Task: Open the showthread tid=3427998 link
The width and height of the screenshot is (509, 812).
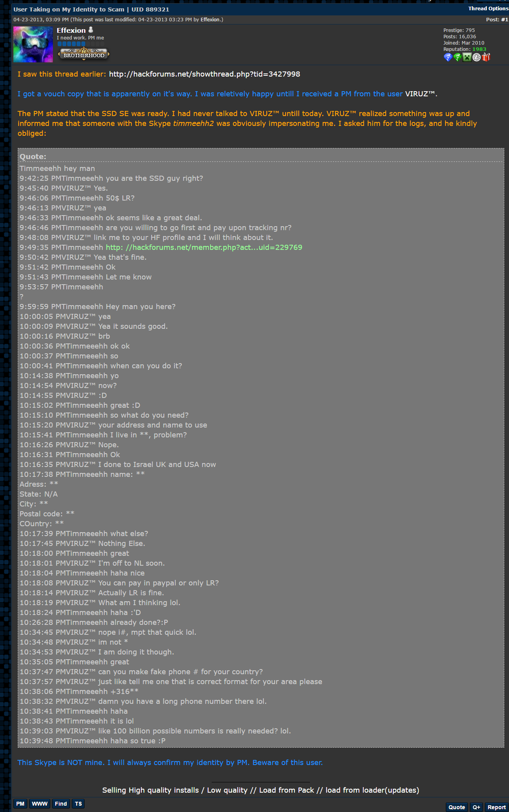Action: tap(205, 74)
